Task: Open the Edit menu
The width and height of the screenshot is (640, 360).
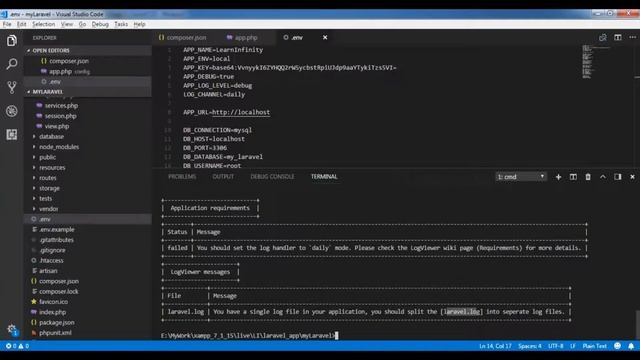Action: [x=21, y=24]
